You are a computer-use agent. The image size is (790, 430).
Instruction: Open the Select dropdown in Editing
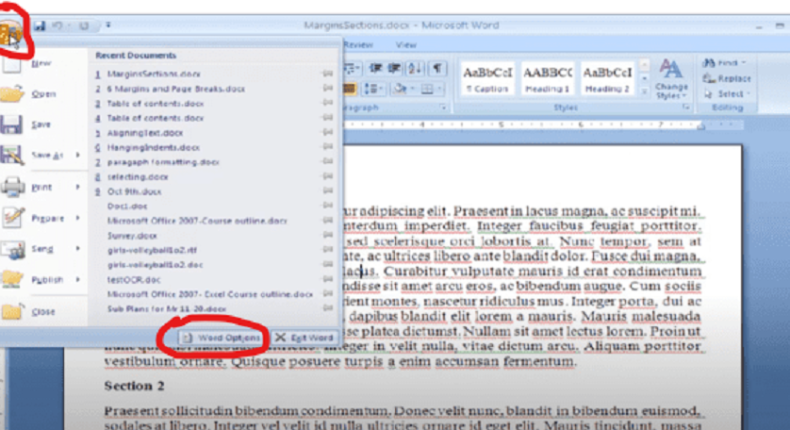coord(728,94)
